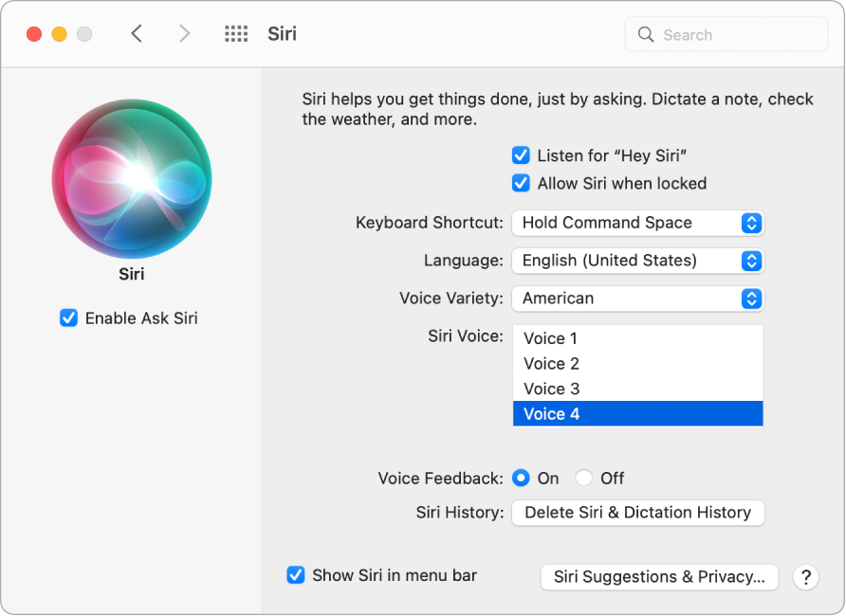Select Voice 1 in the Siri Voice list

tap(551, 338)
